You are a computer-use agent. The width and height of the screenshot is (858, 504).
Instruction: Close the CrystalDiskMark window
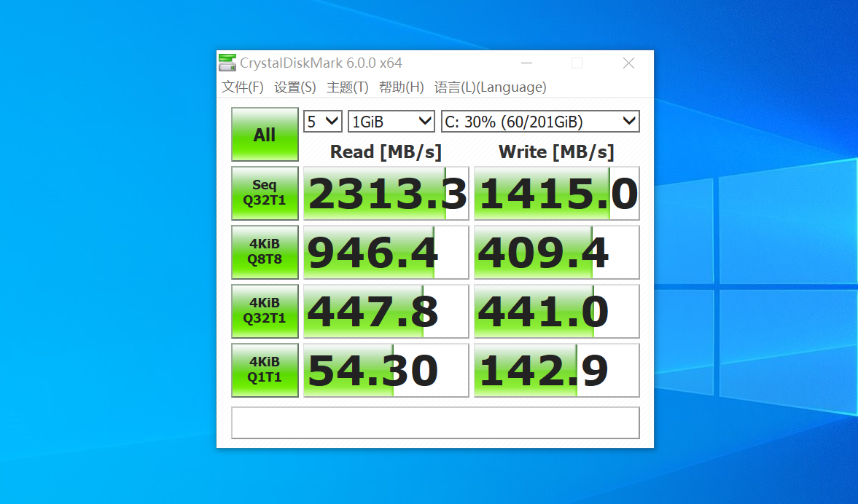click(x=628, y=63)
